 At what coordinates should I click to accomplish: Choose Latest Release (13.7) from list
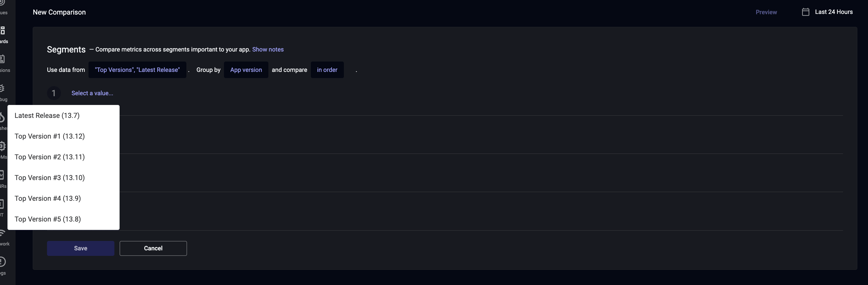63,116
